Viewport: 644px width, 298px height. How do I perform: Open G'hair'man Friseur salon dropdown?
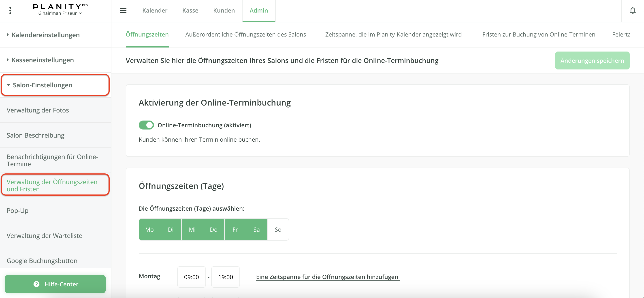click(x=60, y=13)
